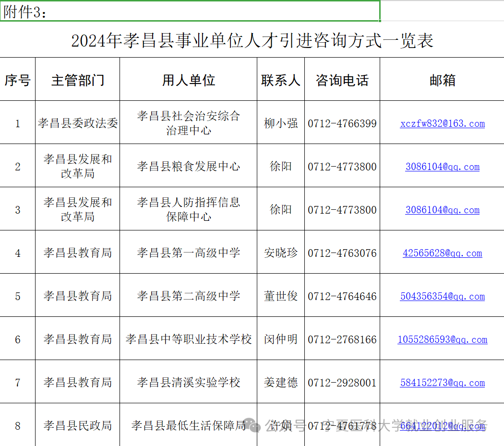Image resolution: width=504 pixels, height=446 pixels.
Task: Select the cell 孝昌县第一高级中学
Action: (188, 252)
